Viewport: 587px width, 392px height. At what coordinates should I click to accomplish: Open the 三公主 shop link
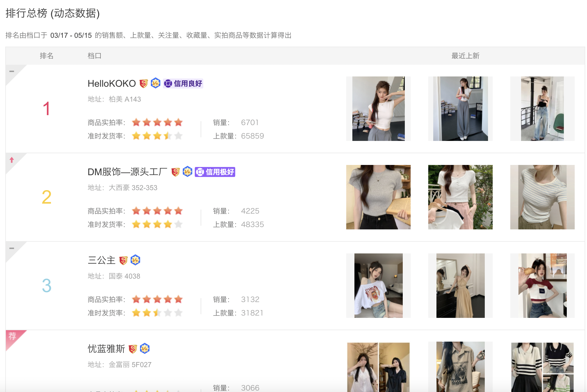tap(102, 260)
